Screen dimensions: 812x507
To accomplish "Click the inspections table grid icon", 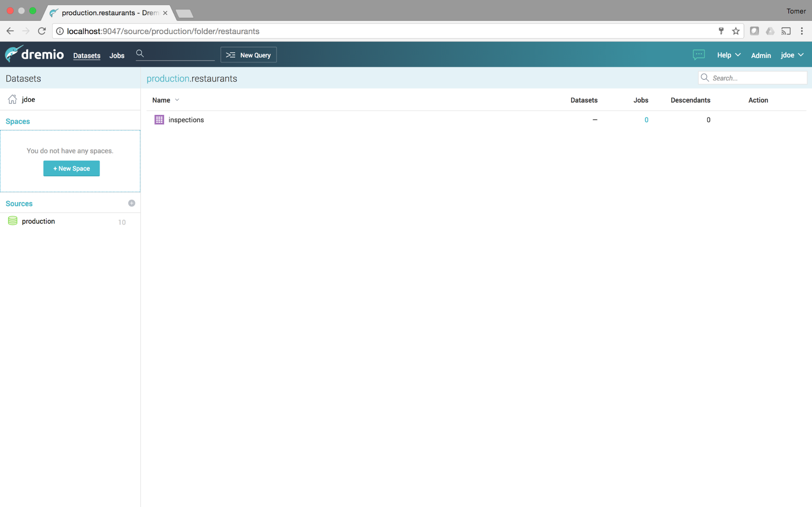I will [159, 120].
